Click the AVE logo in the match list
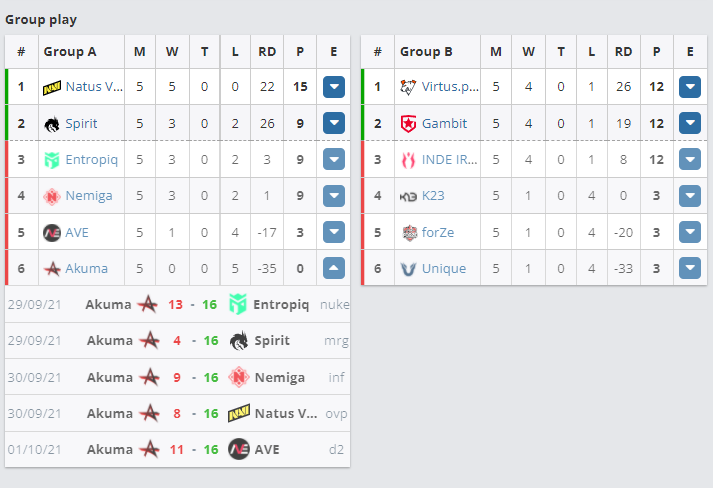The height and width of the screenshot is (488, 713). 239,449
